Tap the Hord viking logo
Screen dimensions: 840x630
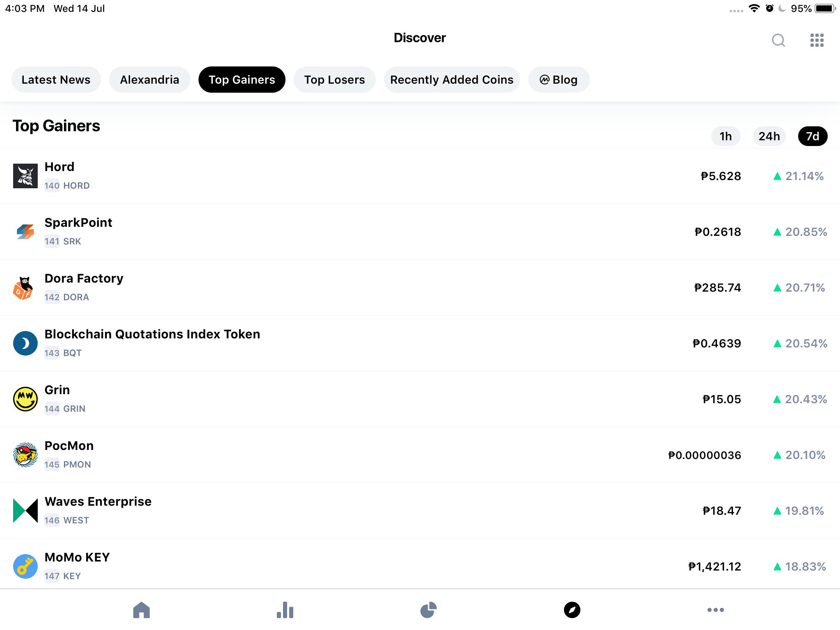pyautogui.click(x=25, y=176)
